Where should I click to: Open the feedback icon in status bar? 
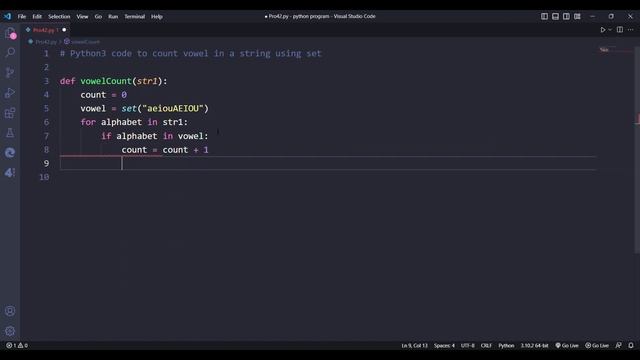point(619,345)
